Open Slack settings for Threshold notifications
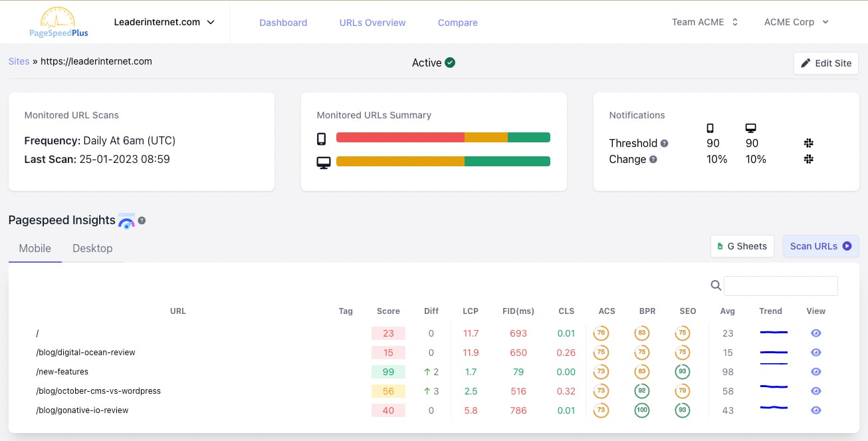Screen dimensions: 868x441 coord(808,142)
